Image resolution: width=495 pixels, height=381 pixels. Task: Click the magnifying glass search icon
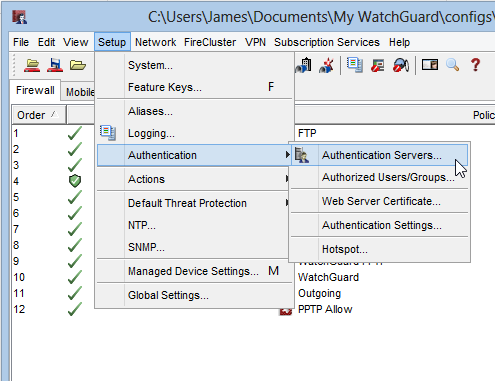tap(453, 65)
